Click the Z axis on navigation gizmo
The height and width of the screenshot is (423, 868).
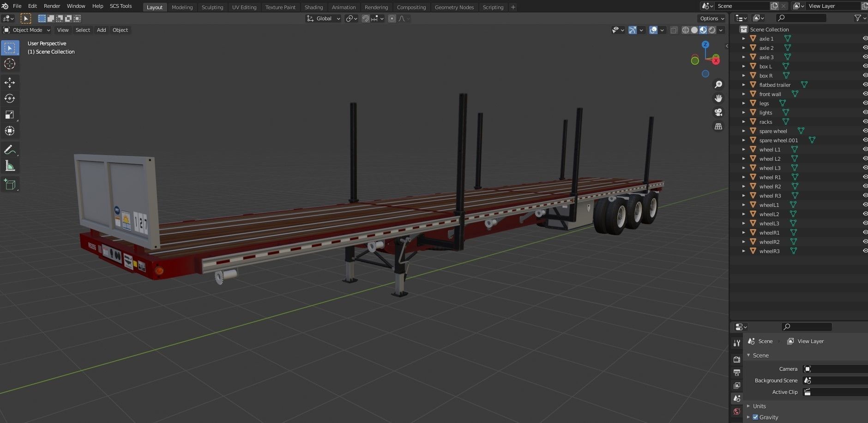(705, 44)
